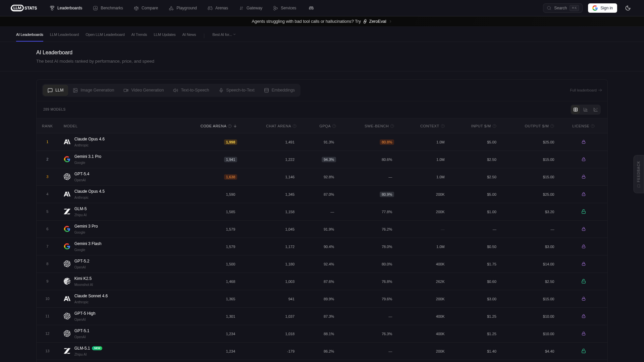
Task: Click Anthropic logo beside Claude Sonnet 4.6
Action: tap(67, 299)
